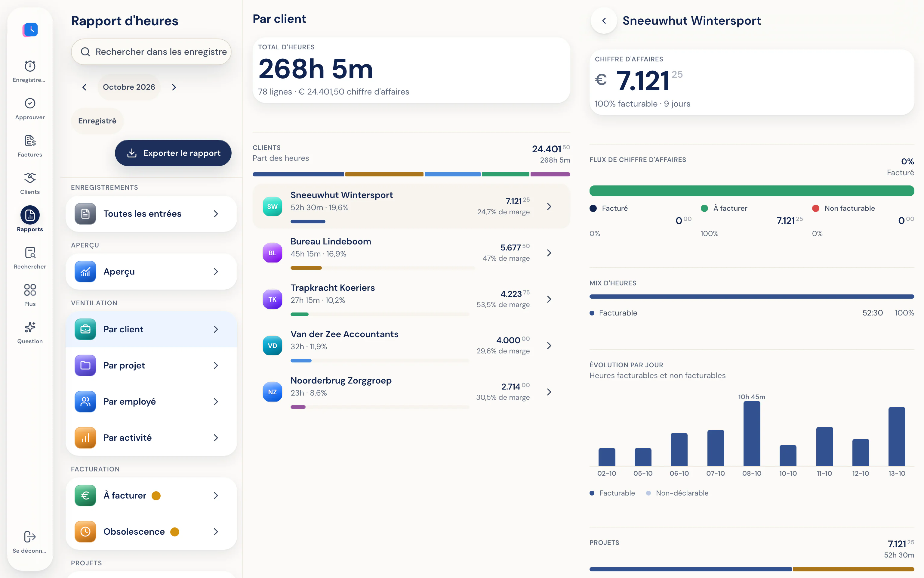This screenshot has height=578, width=924.
Task: Select the Toutes les entrées menu item
Action: click(x=151, y=214)
